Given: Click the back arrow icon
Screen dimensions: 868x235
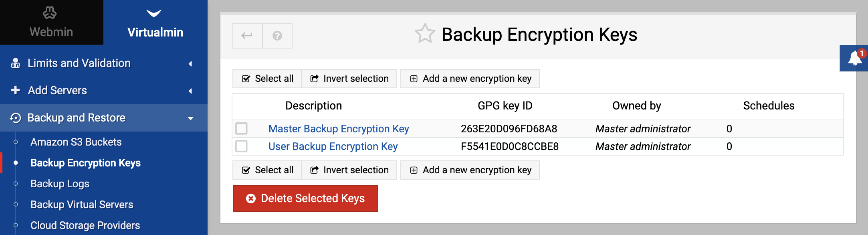Looking at the screenshot, I should pyautogui.click(x=247, y=36).
